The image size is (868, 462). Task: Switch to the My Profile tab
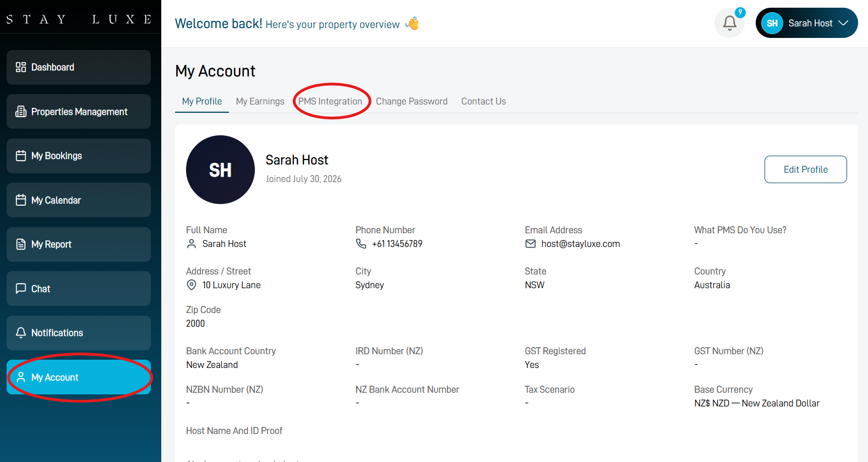[202, 101]
